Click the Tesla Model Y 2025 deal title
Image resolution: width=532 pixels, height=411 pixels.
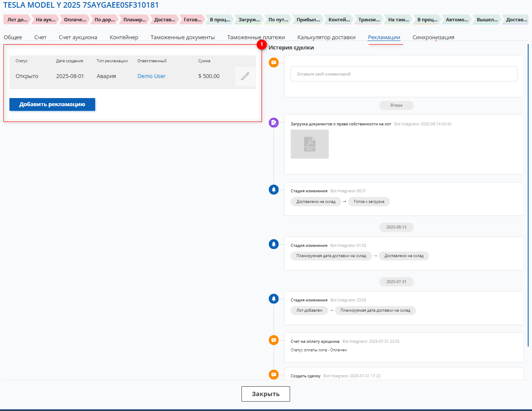pyautogui.click(x=81, y=5)
